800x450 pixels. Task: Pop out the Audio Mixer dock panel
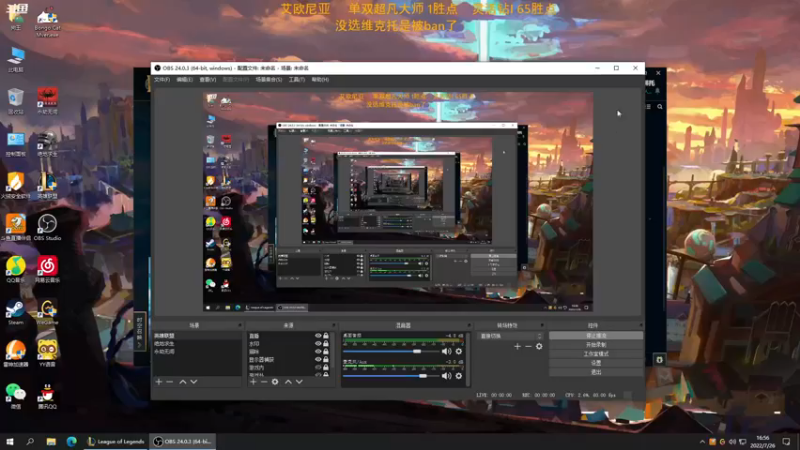tap(469, 325)
